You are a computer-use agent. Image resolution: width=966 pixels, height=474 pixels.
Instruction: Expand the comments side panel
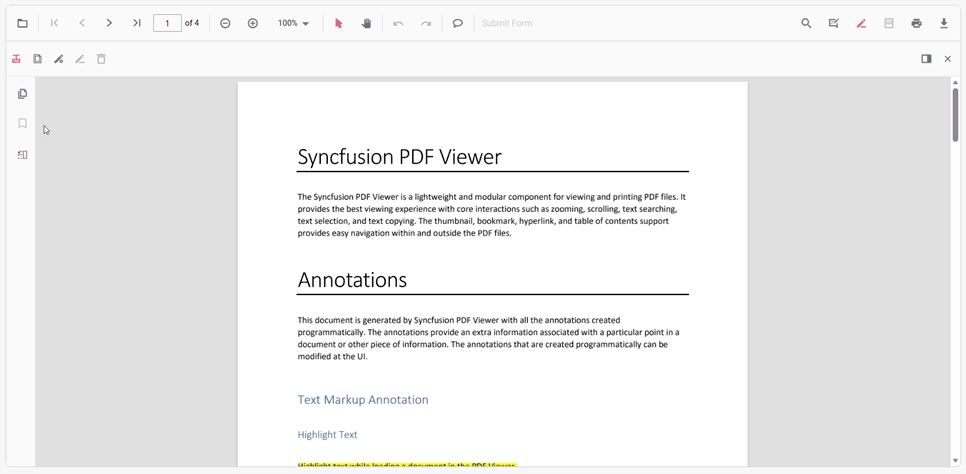[926, 59]
